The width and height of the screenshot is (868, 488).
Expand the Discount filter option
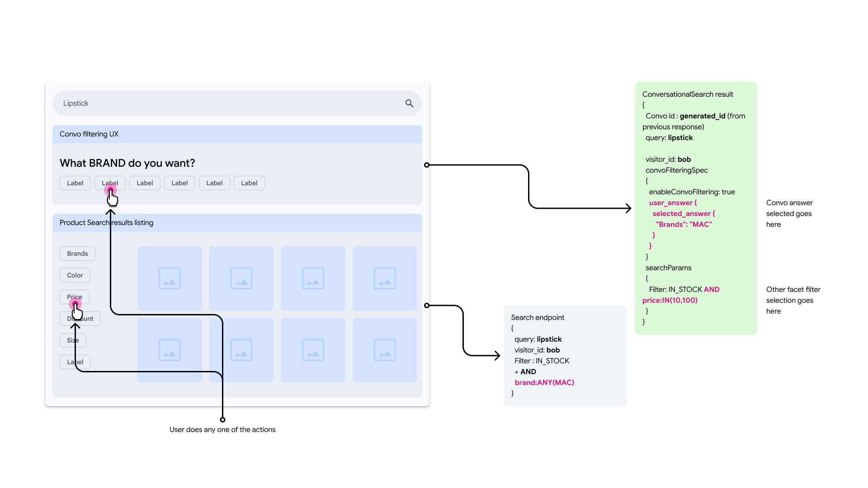[x=80, y=318]
